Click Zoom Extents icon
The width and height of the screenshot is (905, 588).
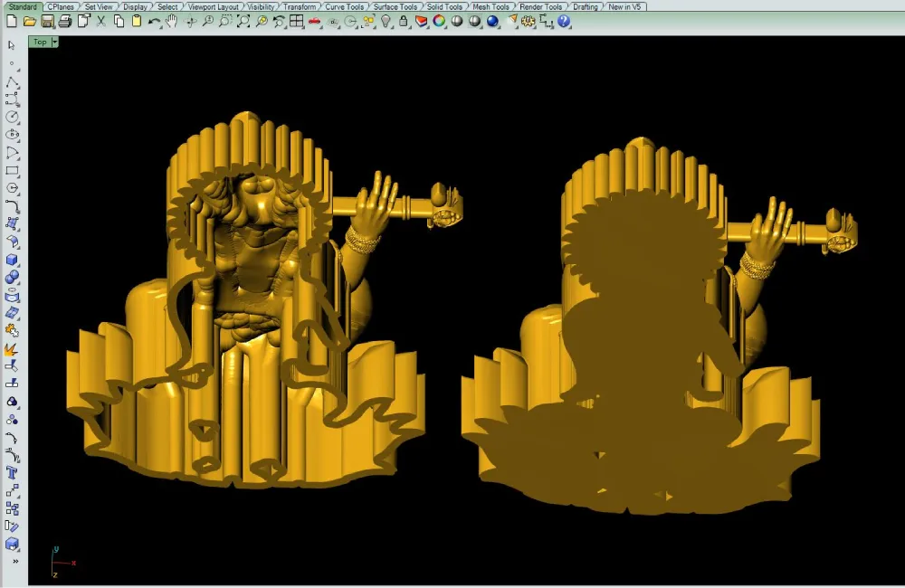(x=243, y=22)
